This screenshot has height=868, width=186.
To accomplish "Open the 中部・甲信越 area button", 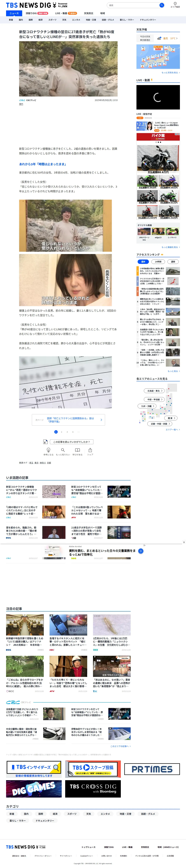I will [x=155, y=399].
